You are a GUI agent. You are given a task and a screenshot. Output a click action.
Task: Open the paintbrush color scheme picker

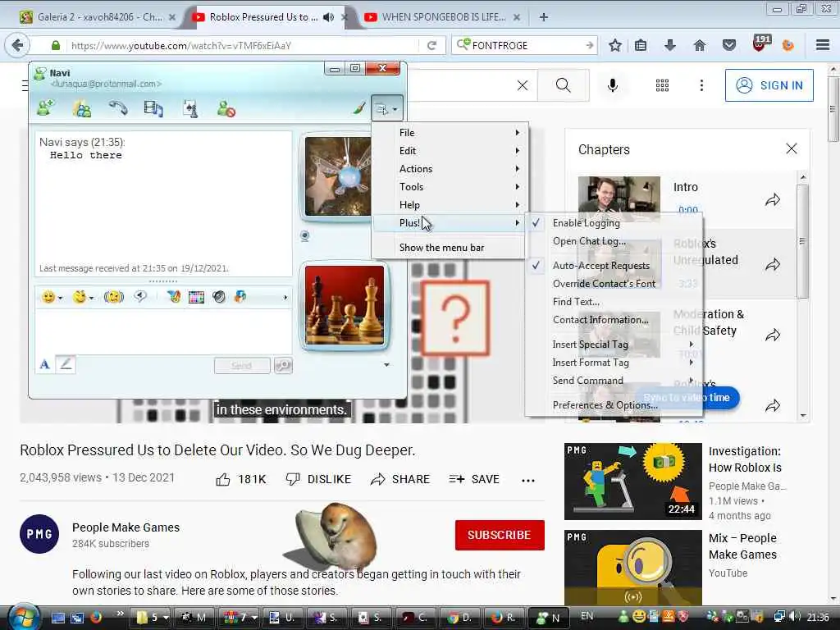click(359, 109)
